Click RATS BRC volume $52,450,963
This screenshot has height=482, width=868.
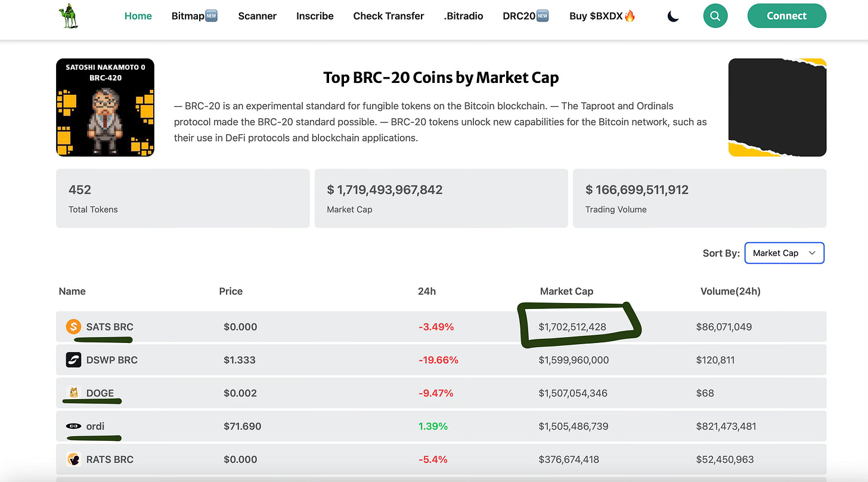pyautogui.click(x=725, y=459)
